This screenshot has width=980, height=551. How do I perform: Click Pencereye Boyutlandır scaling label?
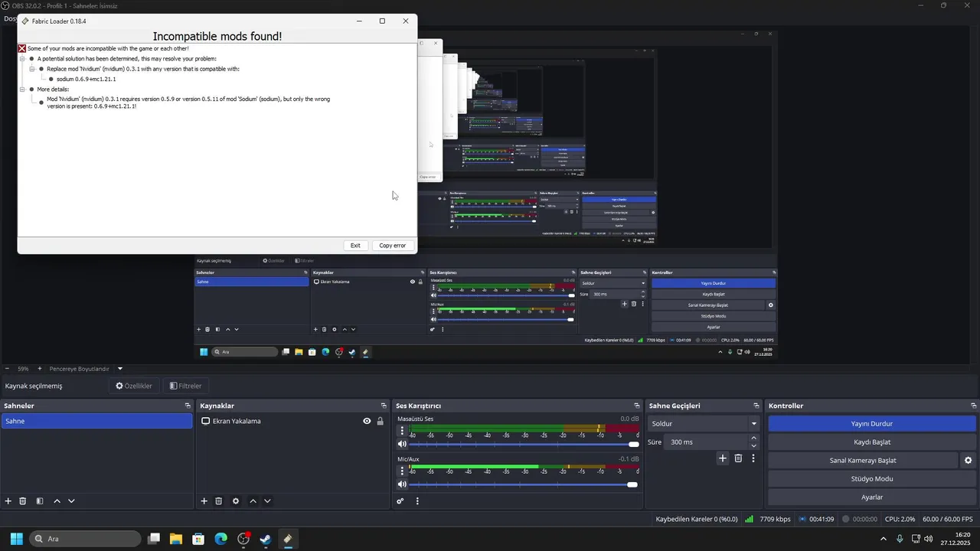click(80, 369)
